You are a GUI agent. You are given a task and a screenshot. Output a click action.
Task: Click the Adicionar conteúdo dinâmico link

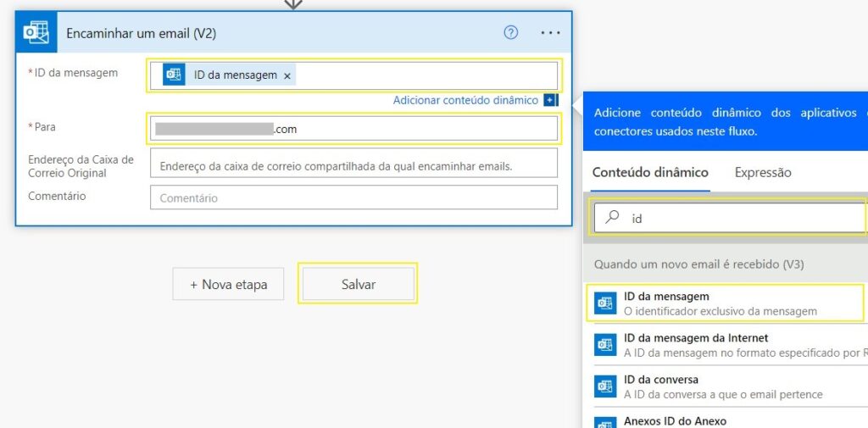[465, 100]
